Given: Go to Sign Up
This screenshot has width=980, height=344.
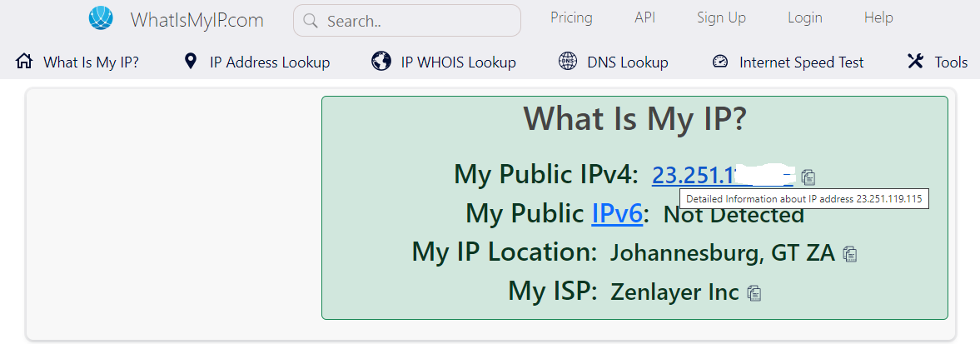Looking at the screenshot, I should pos(721,18).
